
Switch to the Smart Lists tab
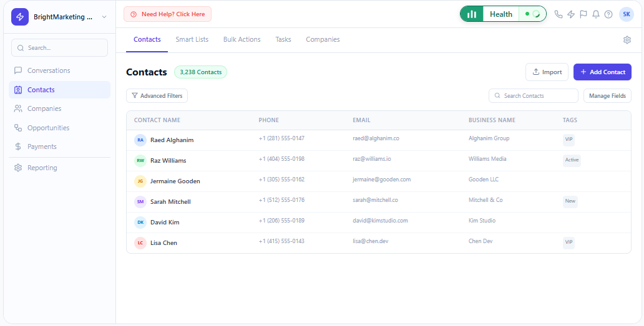[192, 40]
